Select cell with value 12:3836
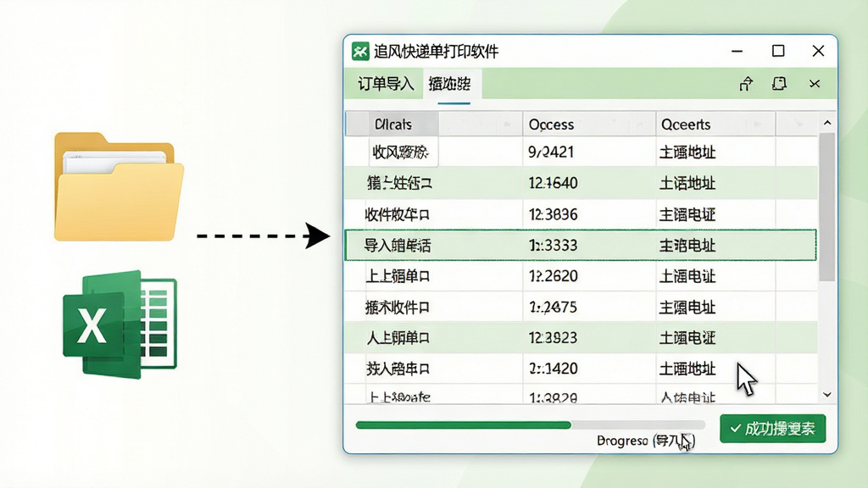This screenshot has width=868, height=488. 590,214
